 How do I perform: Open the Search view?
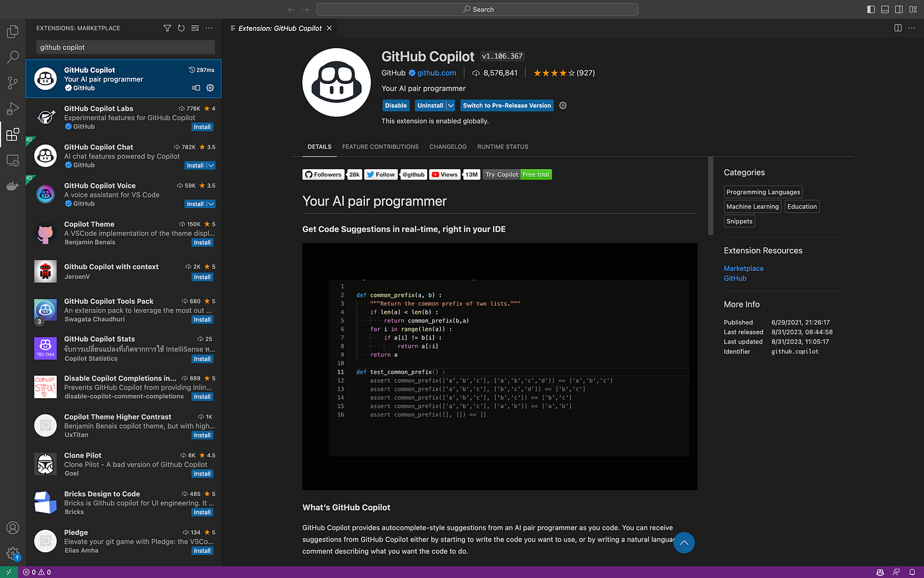click(13, 57)
